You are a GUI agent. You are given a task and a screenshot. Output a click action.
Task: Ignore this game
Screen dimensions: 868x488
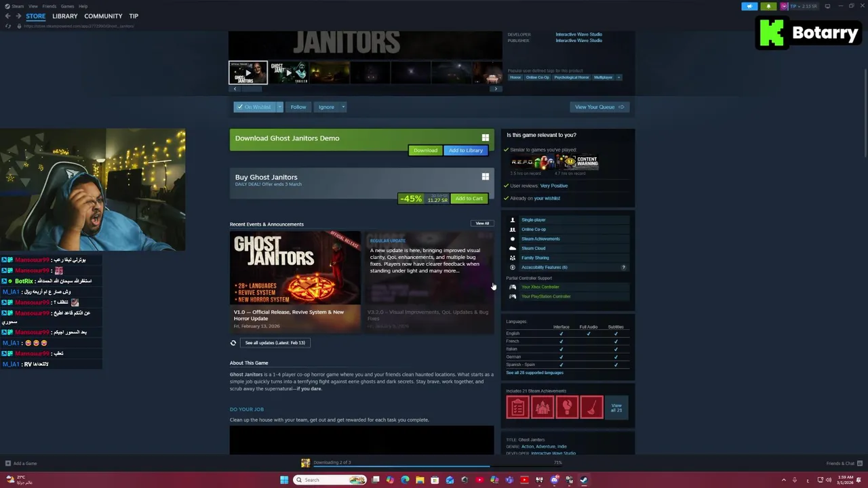(326, 107)
